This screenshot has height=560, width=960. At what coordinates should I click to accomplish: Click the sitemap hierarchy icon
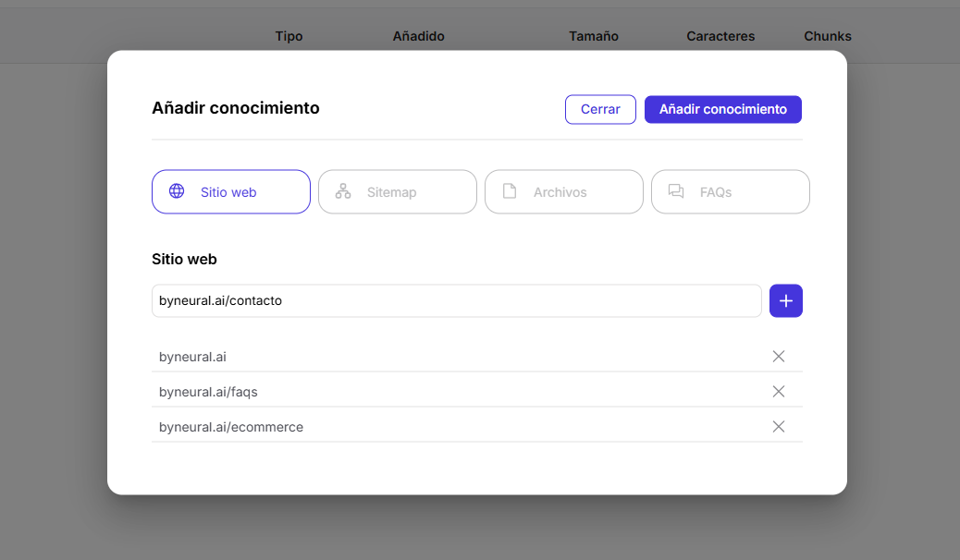342,191
